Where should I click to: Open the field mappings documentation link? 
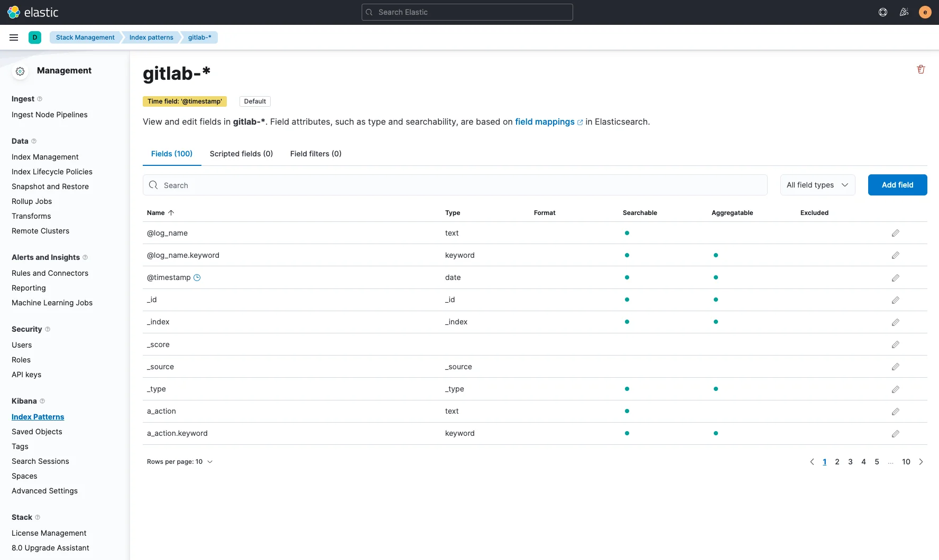pyautogui.click(x=545, y=122)
